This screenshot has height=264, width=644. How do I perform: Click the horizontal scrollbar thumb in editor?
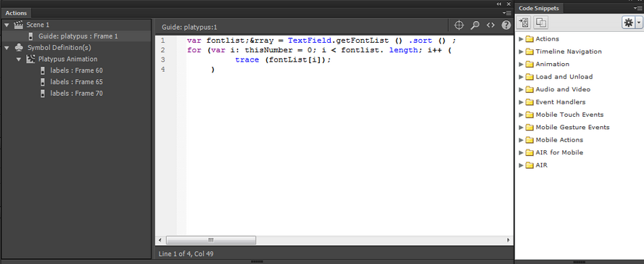211,240
